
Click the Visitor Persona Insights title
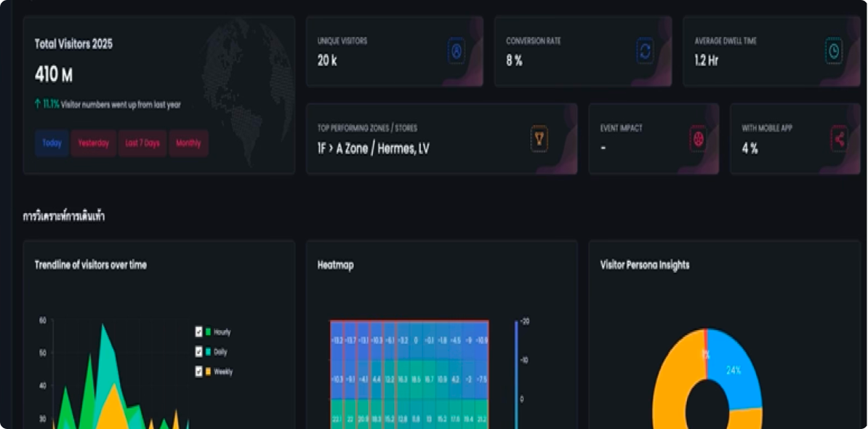[x=645, y=265]
